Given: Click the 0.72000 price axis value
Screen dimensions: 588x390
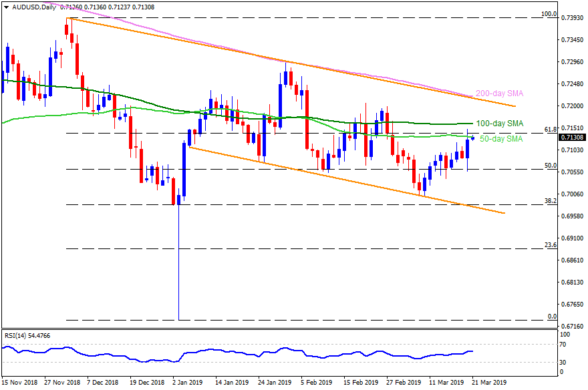Looking at the screenshot, I should (573, 106).
